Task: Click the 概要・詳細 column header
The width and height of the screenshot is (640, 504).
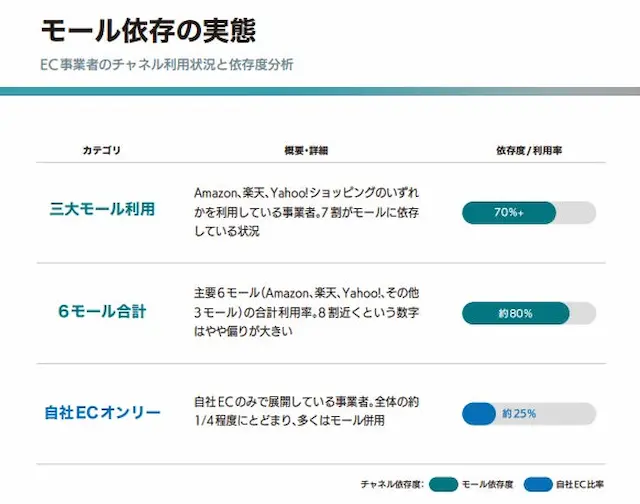Action: [306, 150]
